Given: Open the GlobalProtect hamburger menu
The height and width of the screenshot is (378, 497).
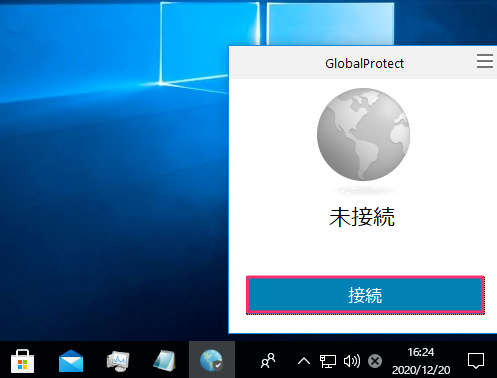Looking at the screenshot, I should (x=485, y=61).
